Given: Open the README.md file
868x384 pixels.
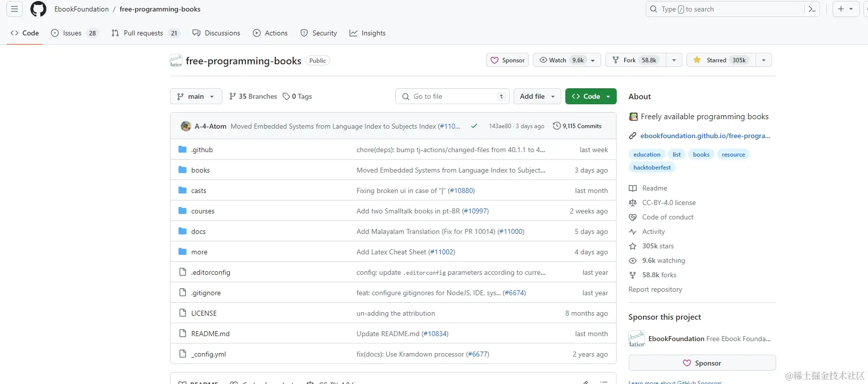Looking at the screenshot, I should click(210, 334).
